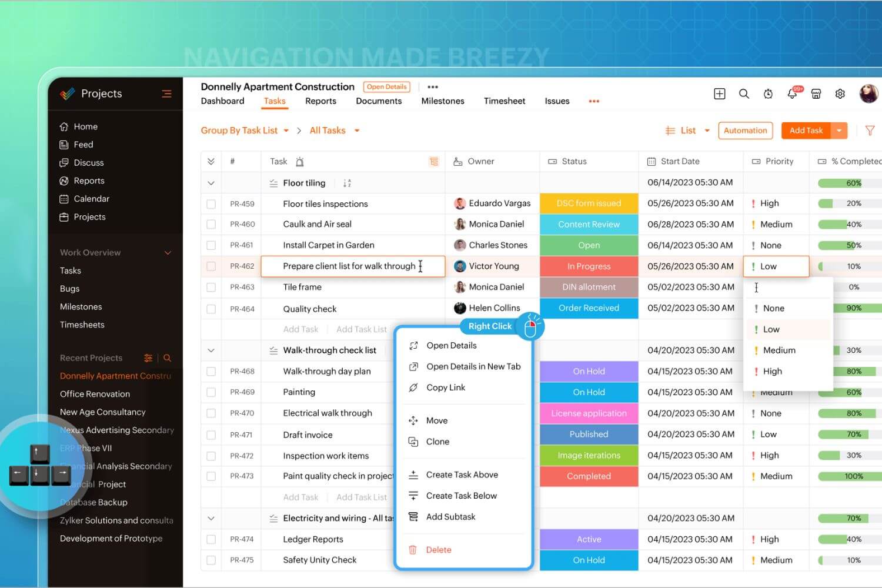
Task: Click Eduardo Vargas owner avatar
Action: click(x=460, y=203)
